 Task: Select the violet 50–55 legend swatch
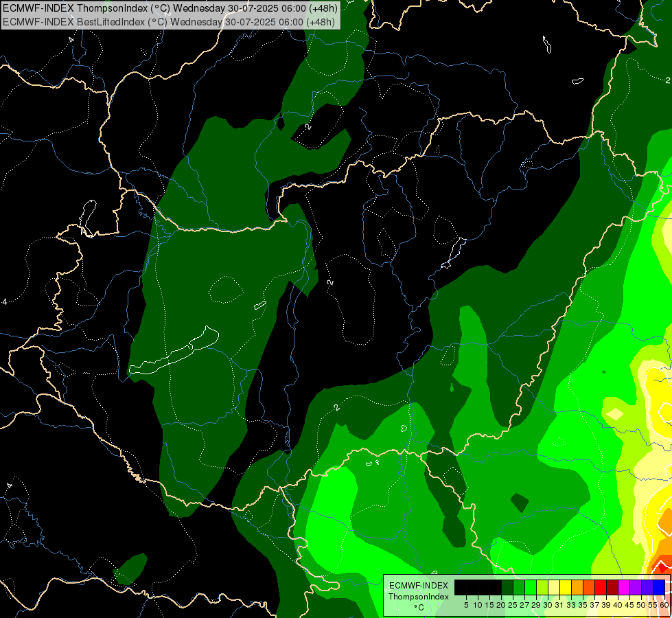(x=647, y=587)
